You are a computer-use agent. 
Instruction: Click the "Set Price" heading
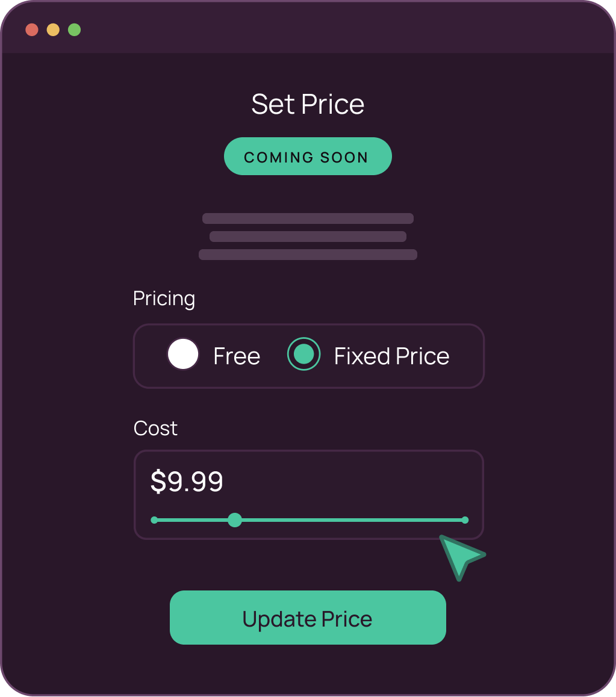pos(308,104)
